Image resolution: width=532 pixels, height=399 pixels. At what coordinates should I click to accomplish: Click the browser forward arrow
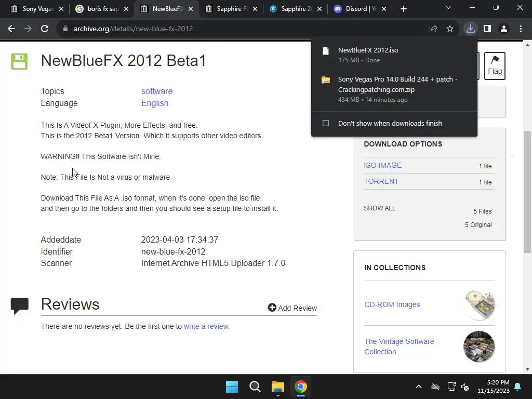pyautogui.click(x=28, y=29)
